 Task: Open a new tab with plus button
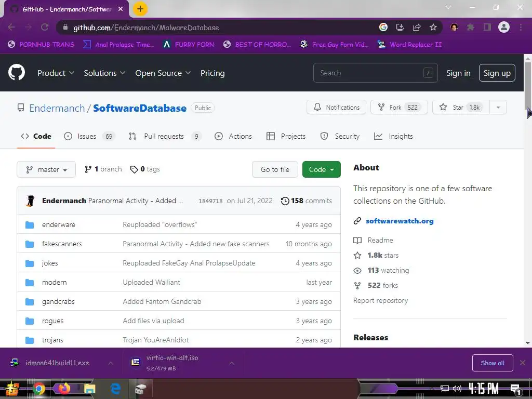[x=140, y=9]
